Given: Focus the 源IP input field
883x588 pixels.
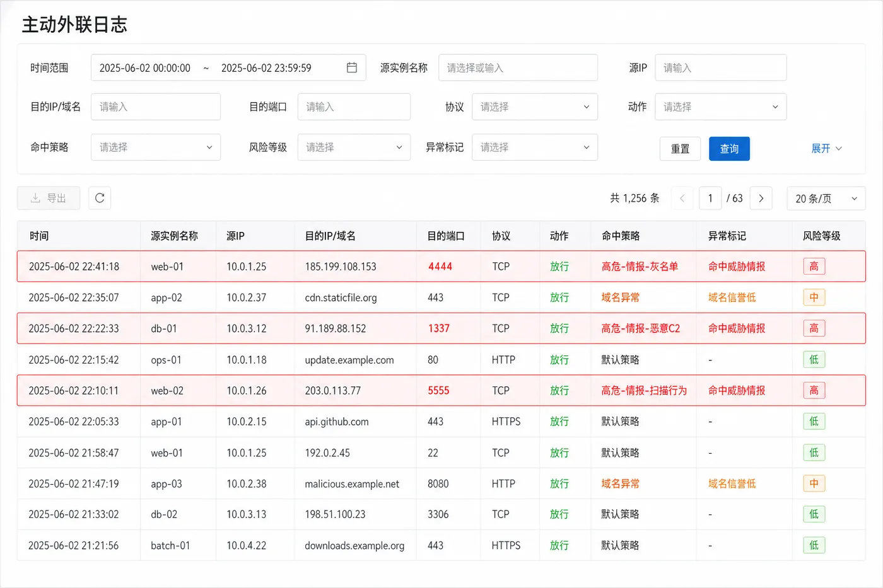Looking at the screenshot, I should (x=721, y=67).
